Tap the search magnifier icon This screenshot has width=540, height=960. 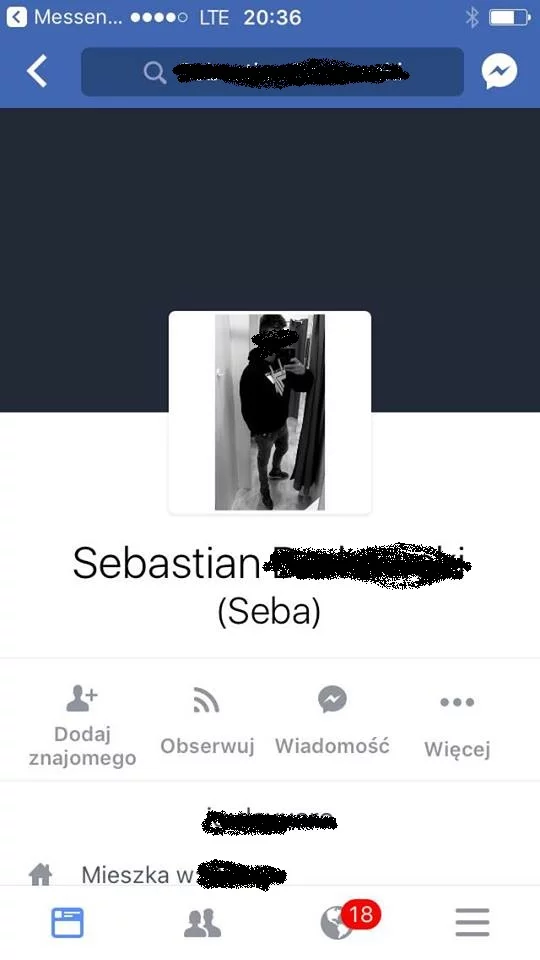tap(155, 73)
